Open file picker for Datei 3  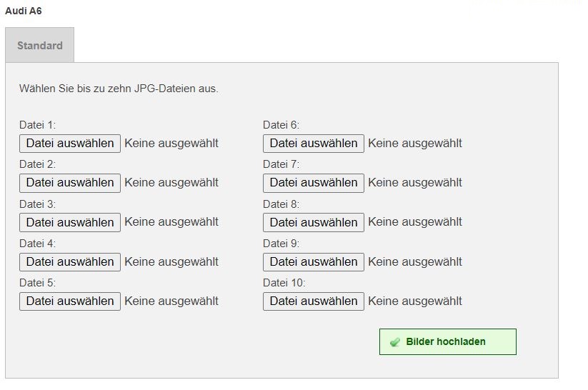[x=70, y=222]
